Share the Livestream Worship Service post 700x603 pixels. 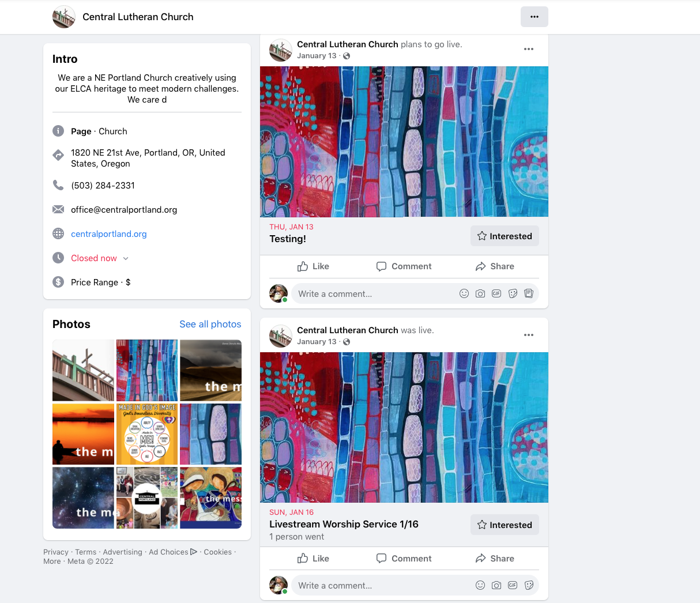[x=495, y=558]
